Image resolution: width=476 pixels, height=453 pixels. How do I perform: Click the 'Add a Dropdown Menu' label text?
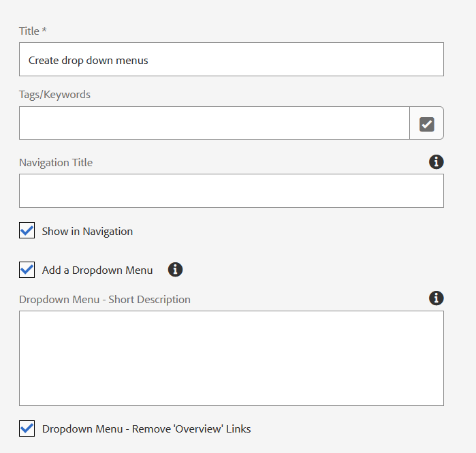[x=97, y=270]
